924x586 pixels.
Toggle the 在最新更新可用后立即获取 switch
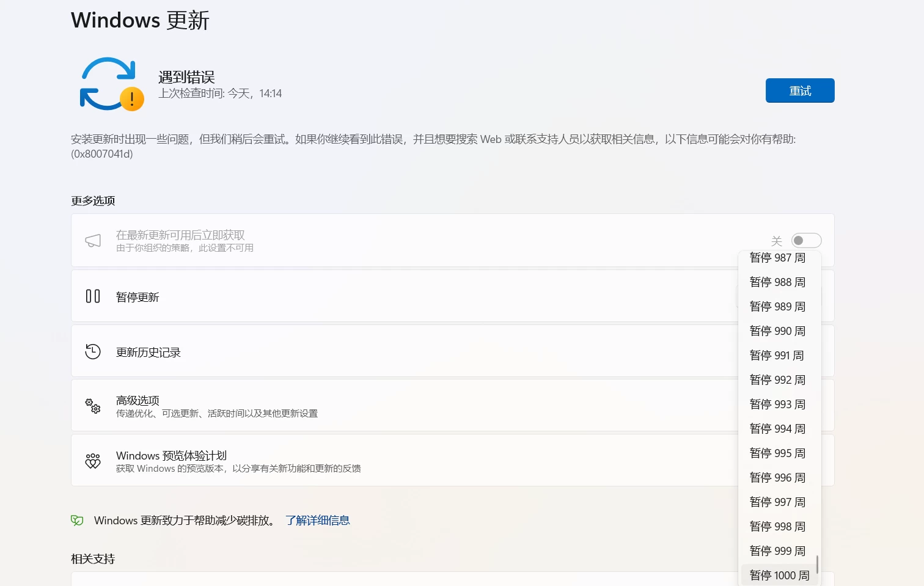click(806, 241)
